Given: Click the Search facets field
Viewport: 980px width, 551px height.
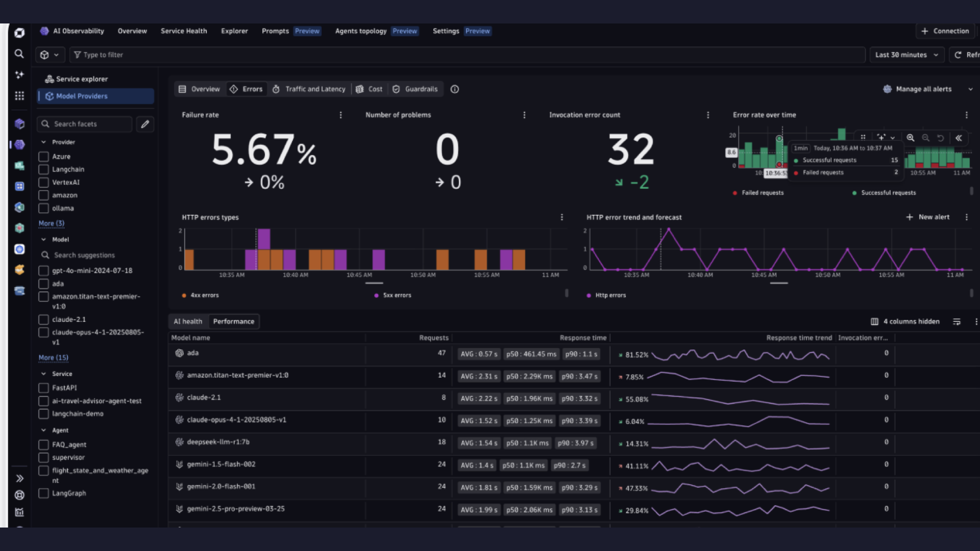Looking at the screenshot, I should pyautogui.click(x=85, y=124).
